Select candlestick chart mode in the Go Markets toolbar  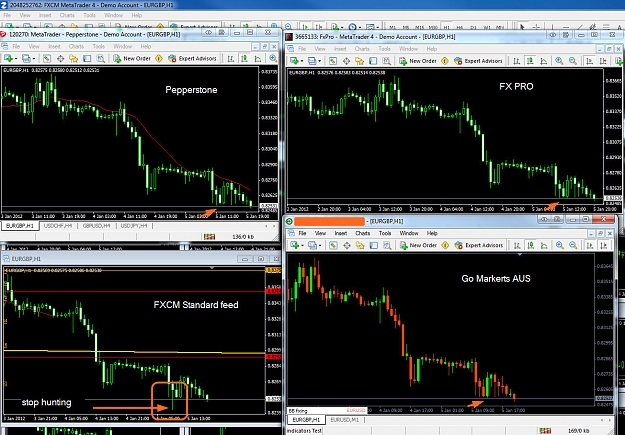click(x=531, y=245)
